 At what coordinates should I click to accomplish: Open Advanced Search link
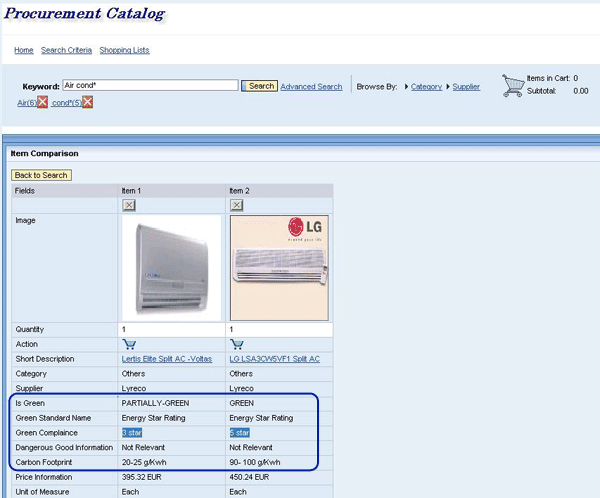311,87
